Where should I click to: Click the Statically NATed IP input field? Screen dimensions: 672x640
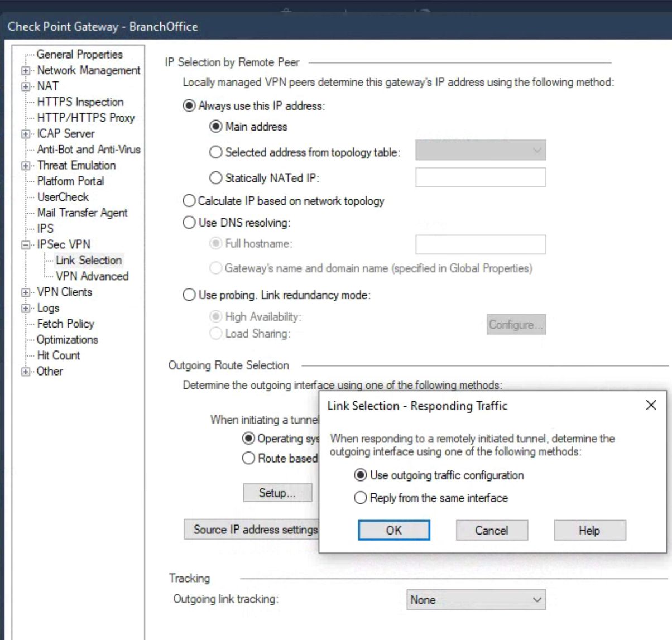tap(481, 178)
